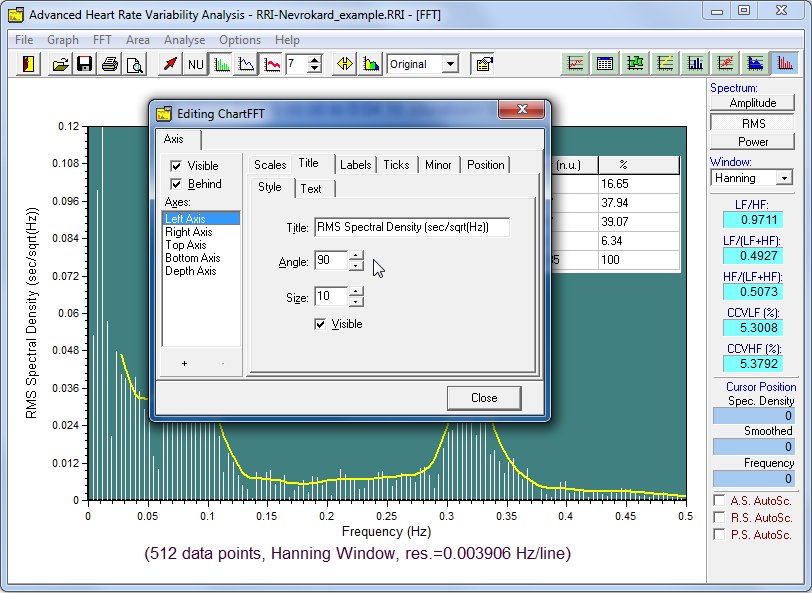The image size is (812, 593).
Task: Open the Analyse menu
Action: [184, 40]
